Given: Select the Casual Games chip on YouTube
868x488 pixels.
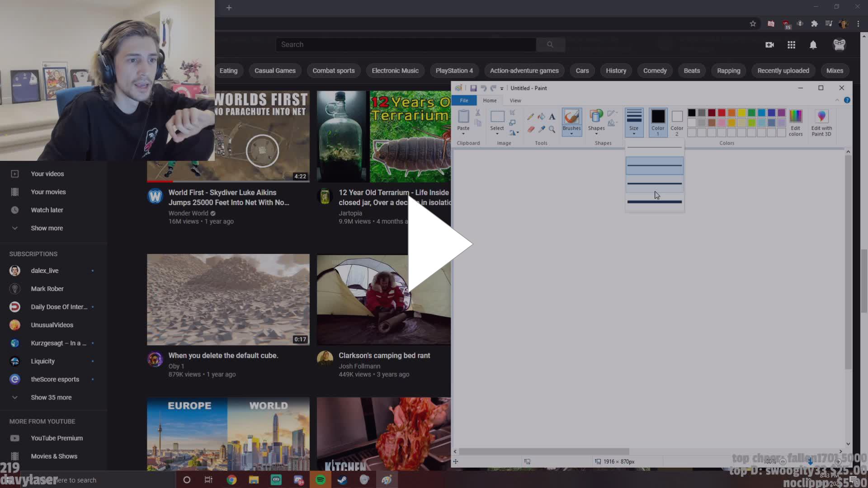Looking at the screenshot, I should pos(275,70).
